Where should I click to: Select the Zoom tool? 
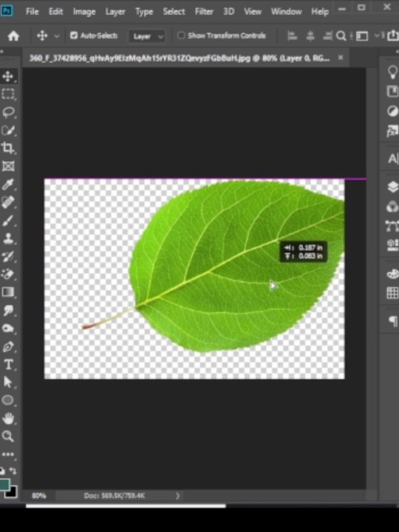click(x=8, y=437)
